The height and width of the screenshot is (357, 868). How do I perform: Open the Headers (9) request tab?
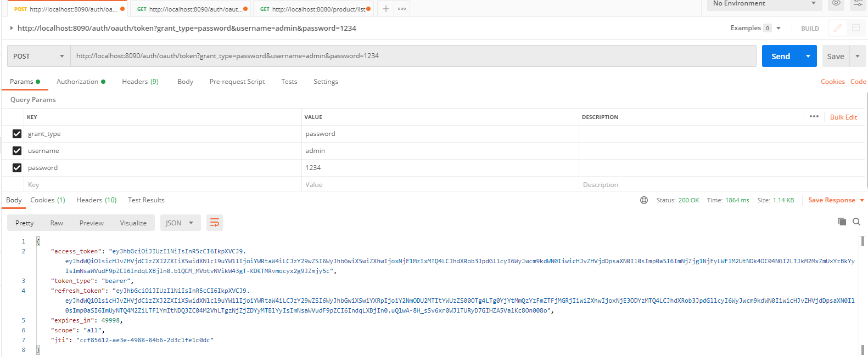[x=140, y=82]
